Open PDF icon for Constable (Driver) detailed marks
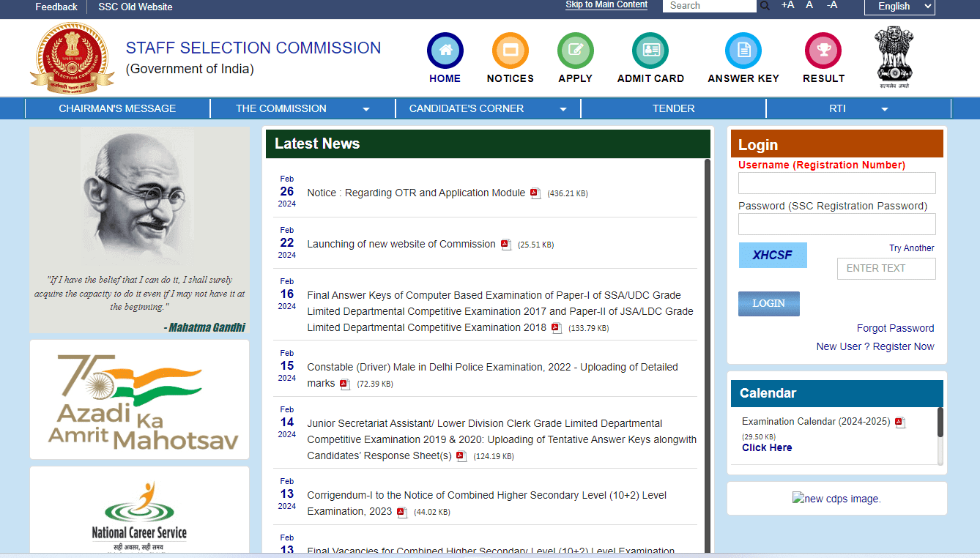The image size is (980, 558). [x=345, y=384]
